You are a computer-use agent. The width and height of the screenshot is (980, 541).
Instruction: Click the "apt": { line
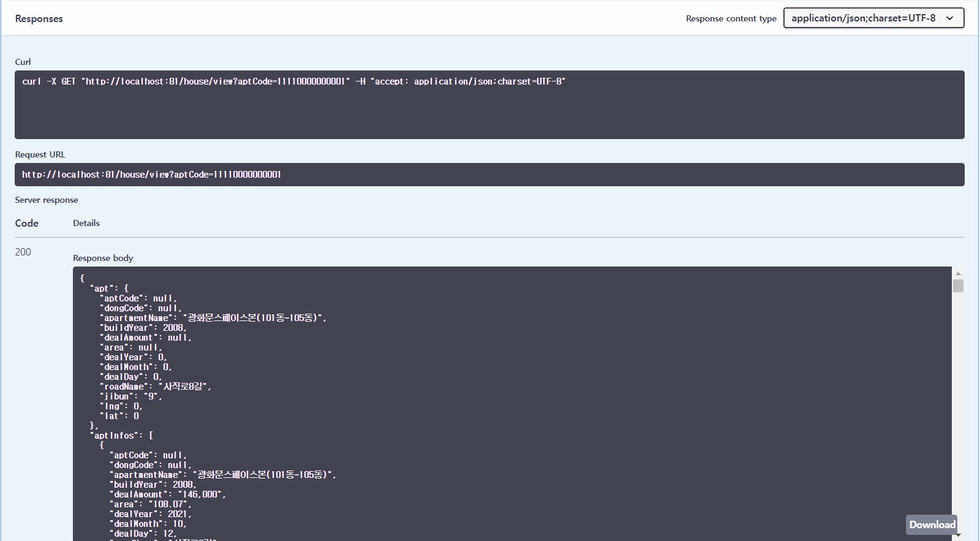coord(109,289)
